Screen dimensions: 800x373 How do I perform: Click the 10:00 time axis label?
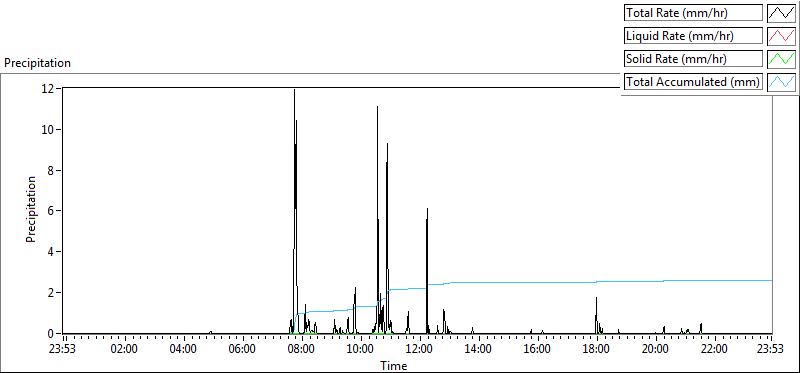[361, 350]
